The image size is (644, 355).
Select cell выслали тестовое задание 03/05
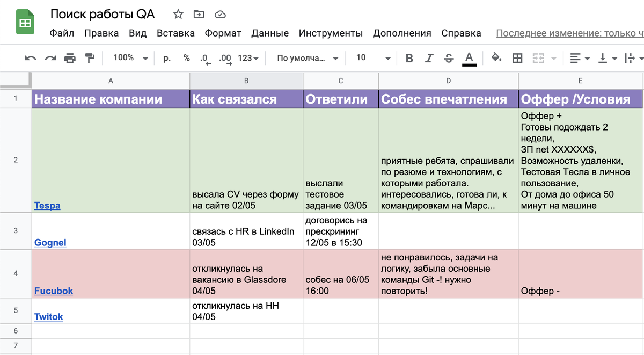(x=341, y=161)
